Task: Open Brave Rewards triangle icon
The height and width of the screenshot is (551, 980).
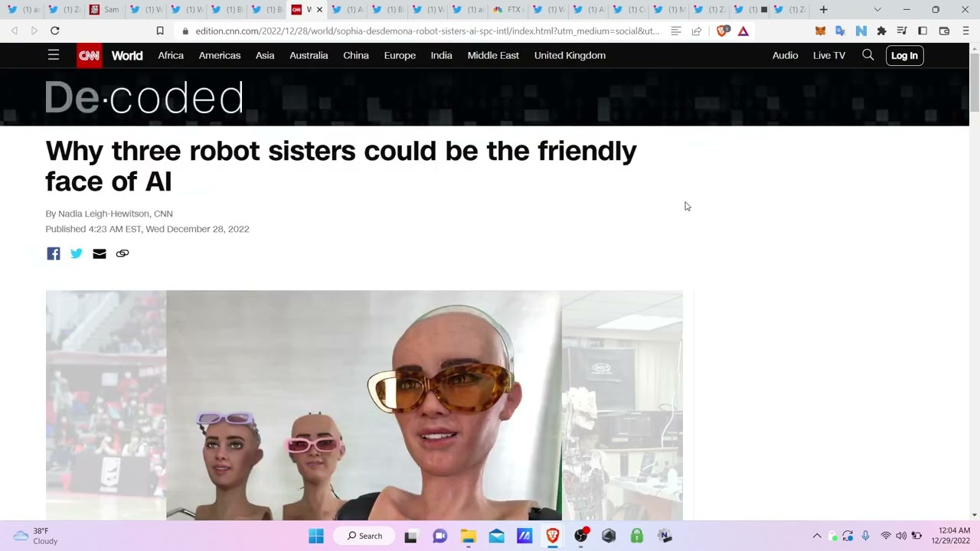Action: click(743, 31)
